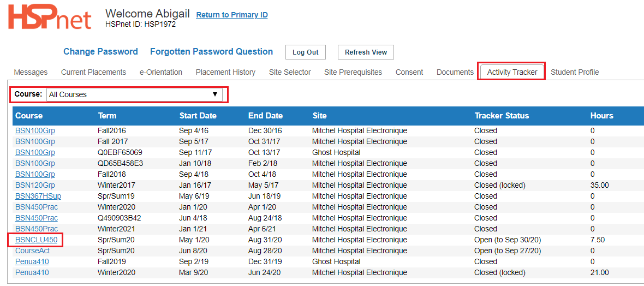Switch to the Documents tab
This screenshot has width=644, height=286.
(455, 73)
